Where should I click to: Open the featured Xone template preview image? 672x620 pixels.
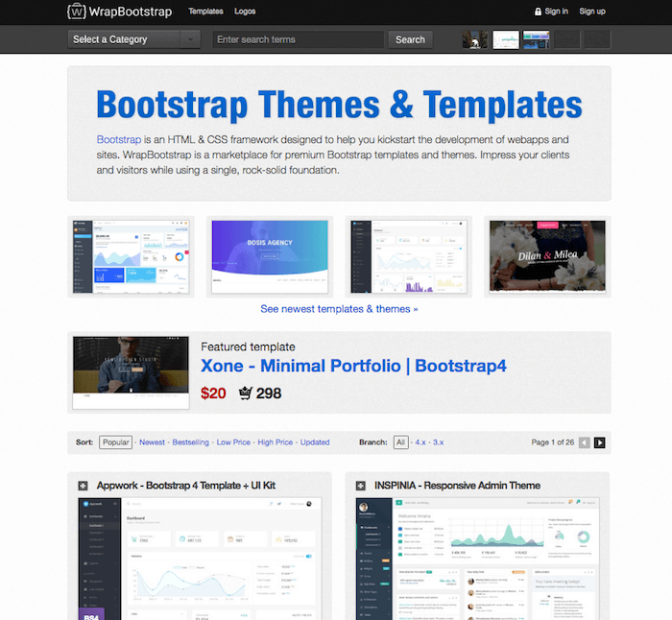point(131,372)
